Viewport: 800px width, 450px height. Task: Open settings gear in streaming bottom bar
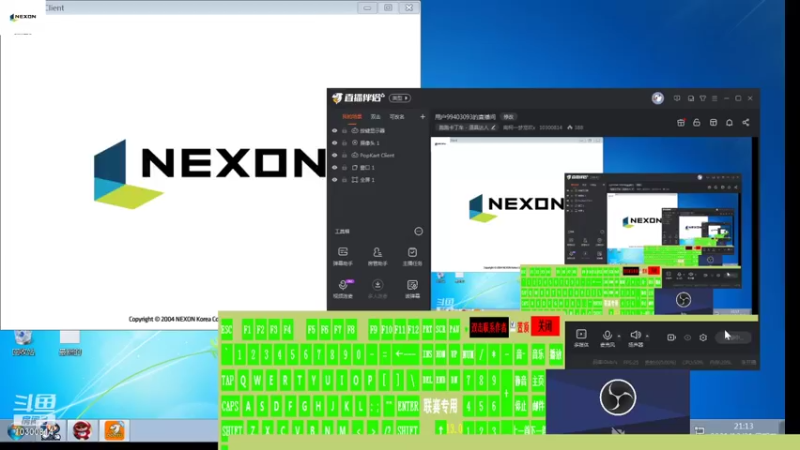[x=703, y=337]
